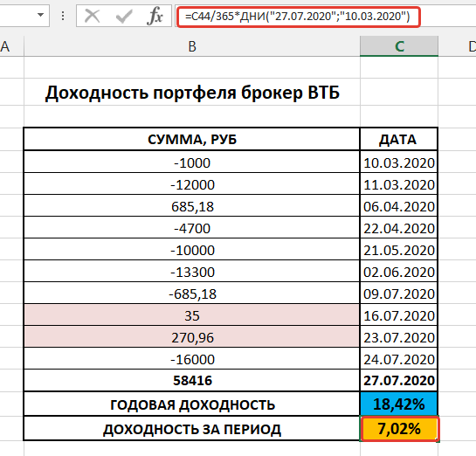The height and width of the screenshot is (456, 476).
Task: Select the orange cell showing 7,02%
Action: (x=399, y=428)
